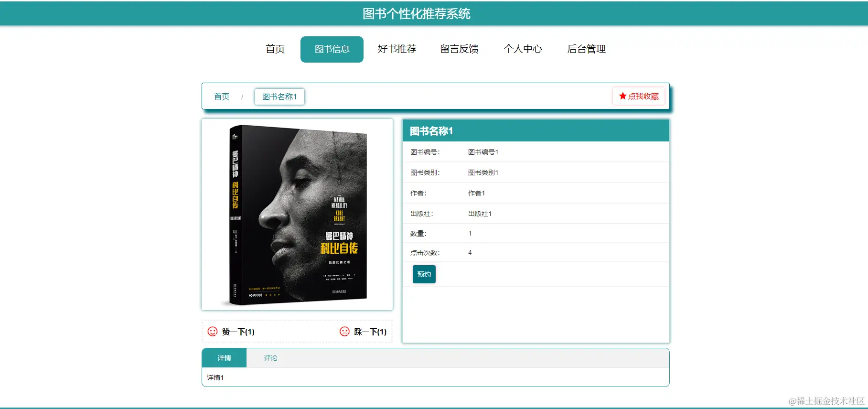Click the 踩一下(1) dislike text
This screenshot has width=868, height=409.
370,332
